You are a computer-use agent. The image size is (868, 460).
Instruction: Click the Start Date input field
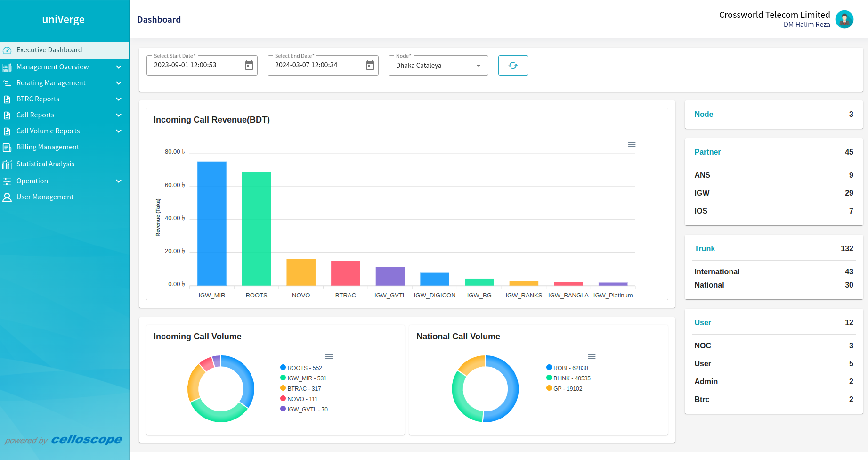tap(202, 66)
